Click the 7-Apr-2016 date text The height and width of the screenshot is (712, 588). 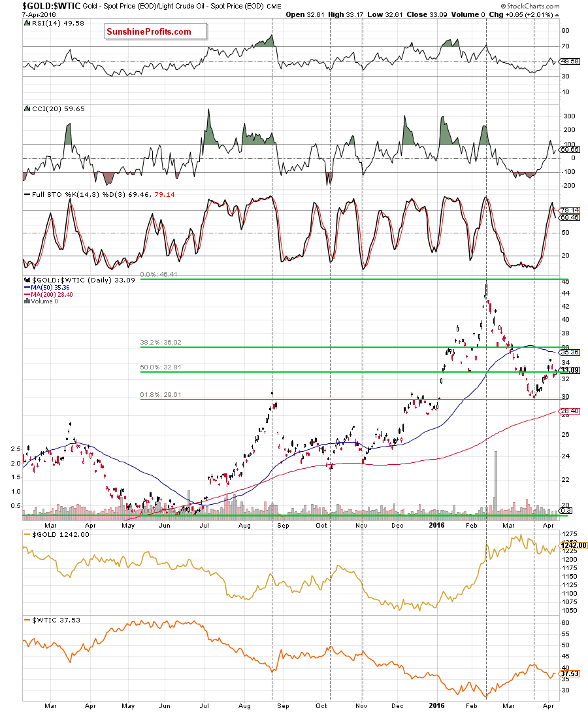pyautogui.click(x=39, y=15)
